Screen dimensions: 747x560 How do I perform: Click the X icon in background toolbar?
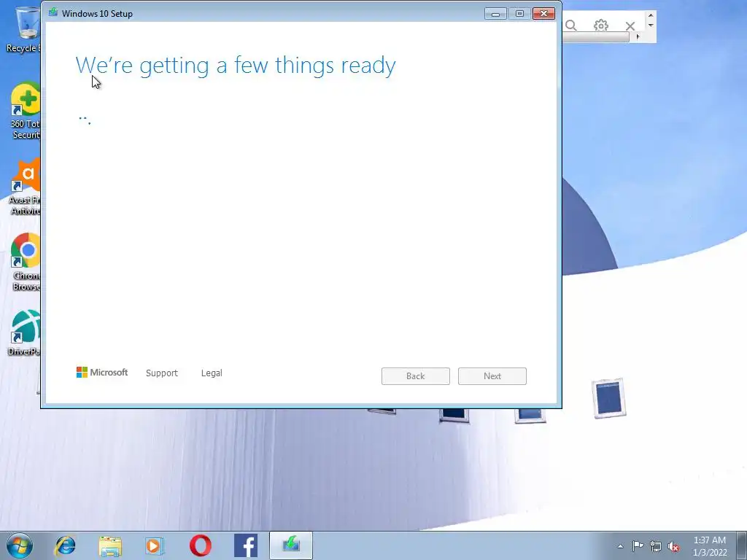[x=630, y=26]
